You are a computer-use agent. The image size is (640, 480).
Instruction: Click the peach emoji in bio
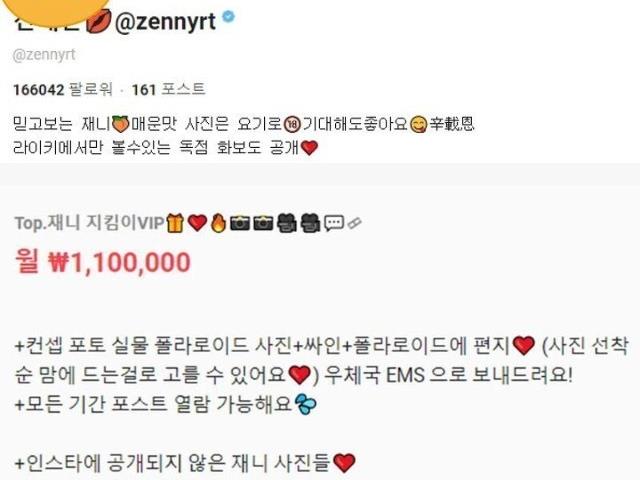point(120,124)
